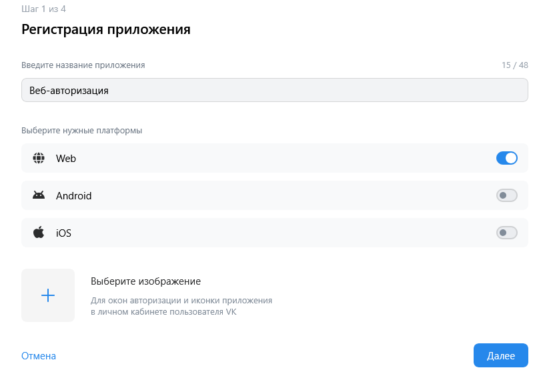The height and width of the screenshot is (392, 555).
Task: Click the "Отмена" link
Action: [x=39, y=356]
